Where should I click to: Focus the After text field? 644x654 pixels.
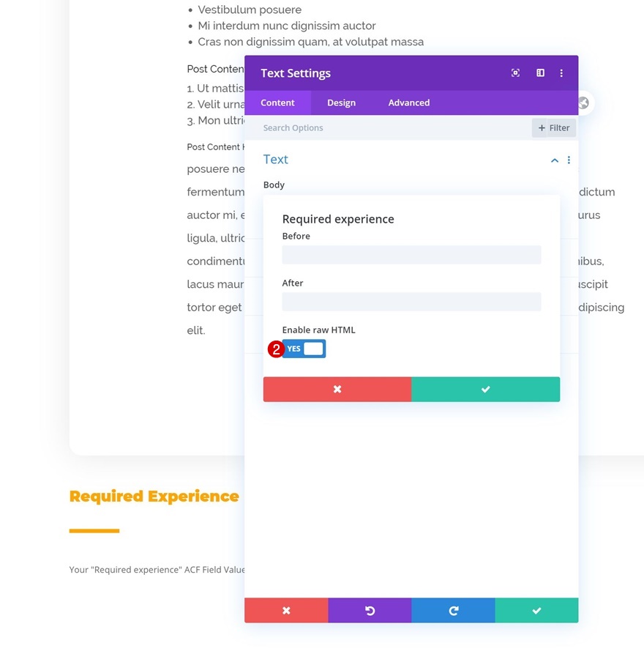(411, 302)
